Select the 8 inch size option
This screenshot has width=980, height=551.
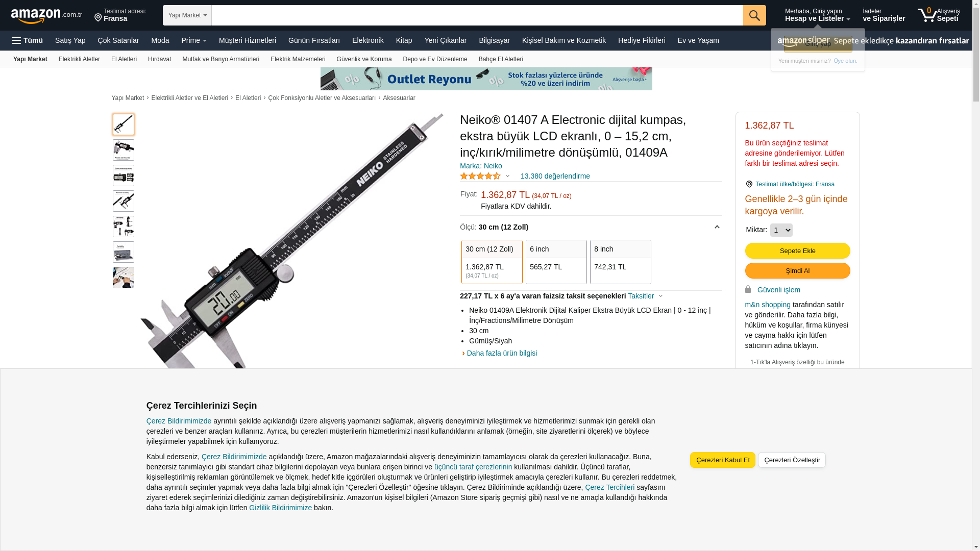(x=621, y=262)
